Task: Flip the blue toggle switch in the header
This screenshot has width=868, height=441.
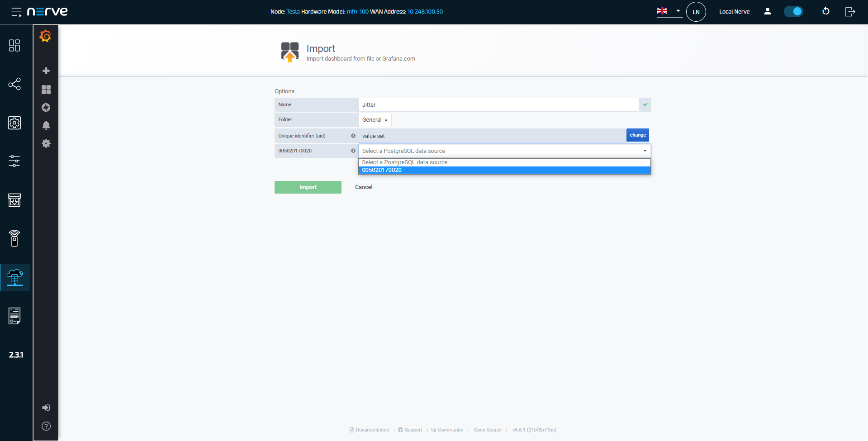Action: [x=793, y=11]
